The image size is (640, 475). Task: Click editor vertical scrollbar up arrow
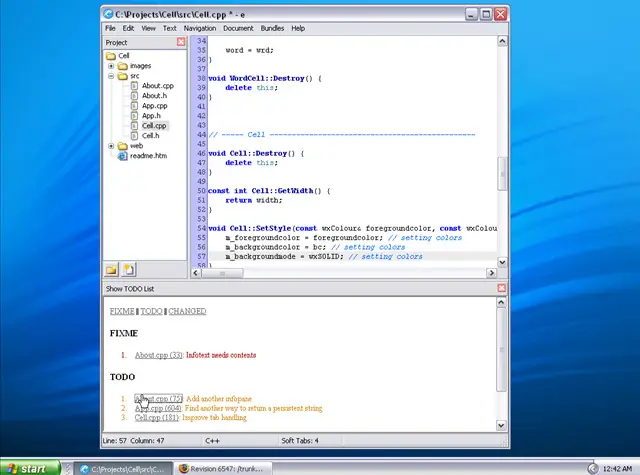502,41
